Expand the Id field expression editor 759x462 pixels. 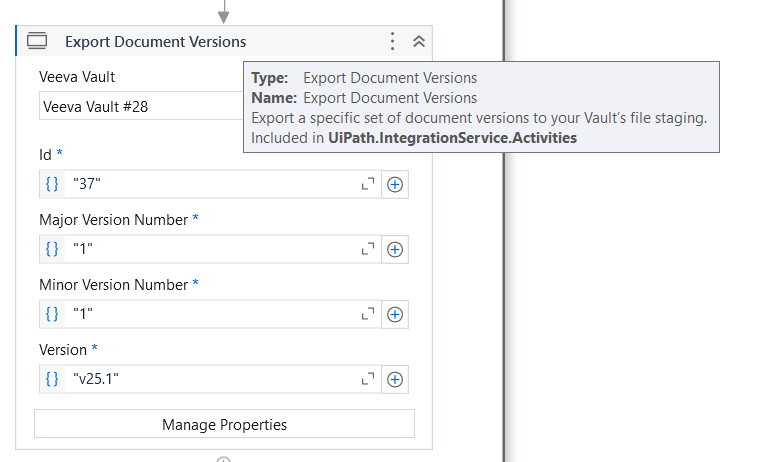(368, 184)
